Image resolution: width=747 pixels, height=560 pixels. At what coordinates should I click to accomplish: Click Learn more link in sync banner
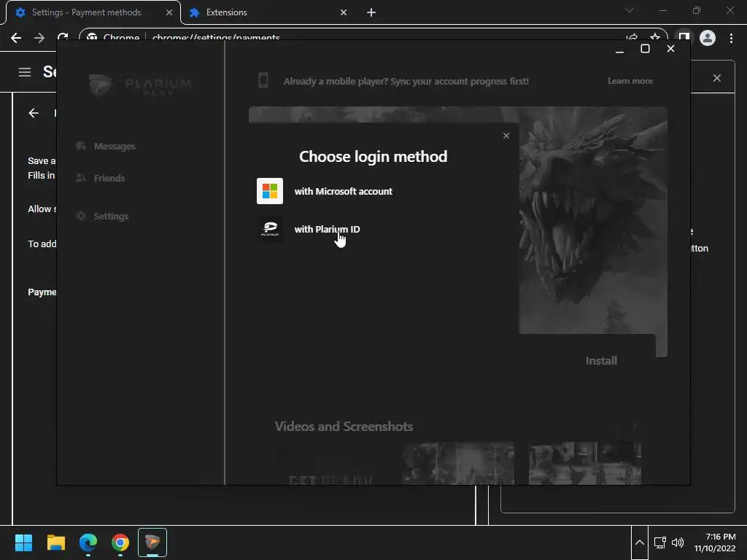630,81
